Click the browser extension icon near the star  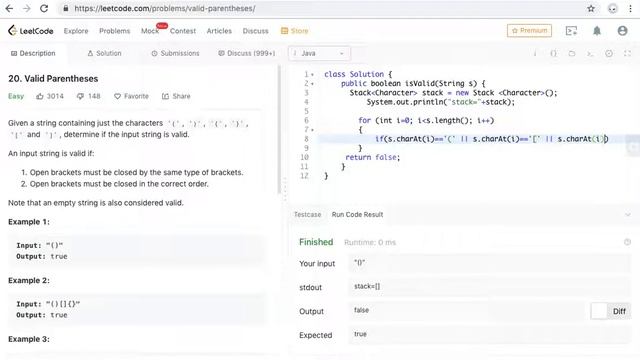(612, 9)
